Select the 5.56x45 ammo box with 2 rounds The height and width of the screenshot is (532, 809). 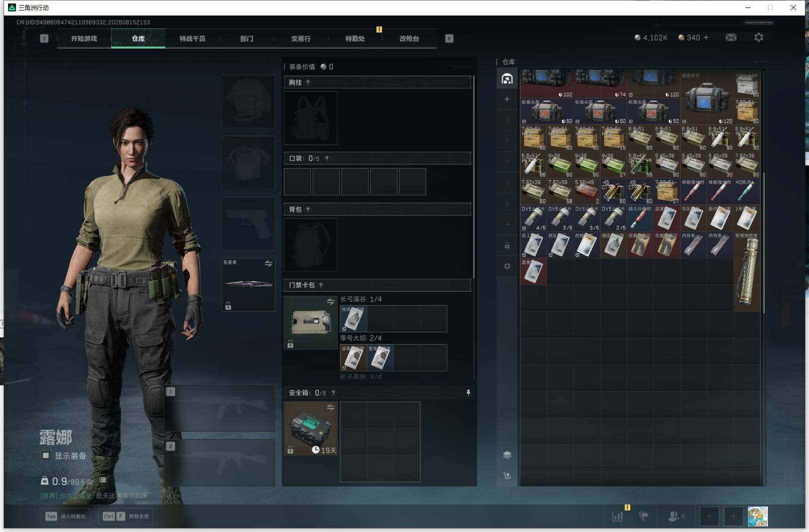(586, 191)
